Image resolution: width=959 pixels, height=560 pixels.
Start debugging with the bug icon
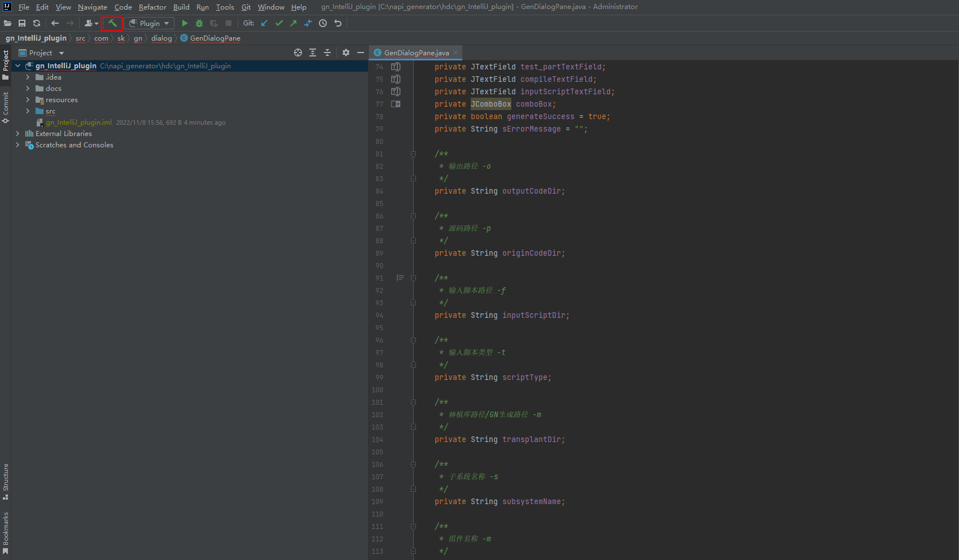(199, 23)
